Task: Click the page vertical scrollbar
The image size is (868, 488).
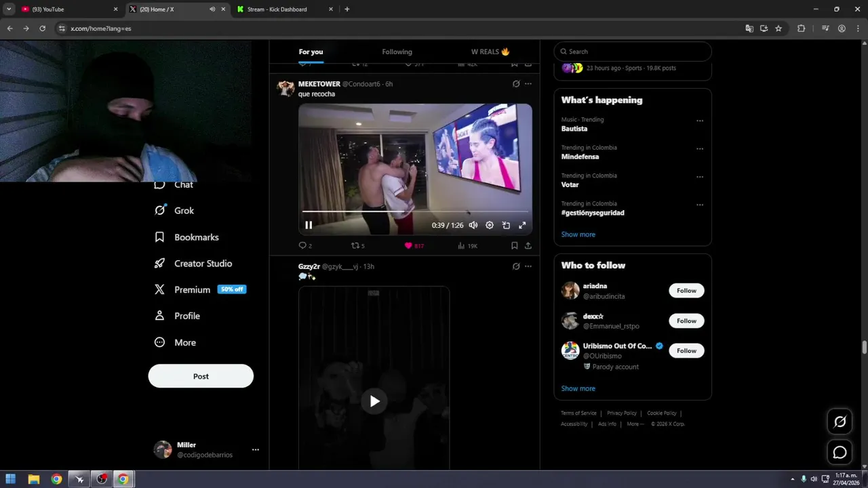Action: point(864,348)
